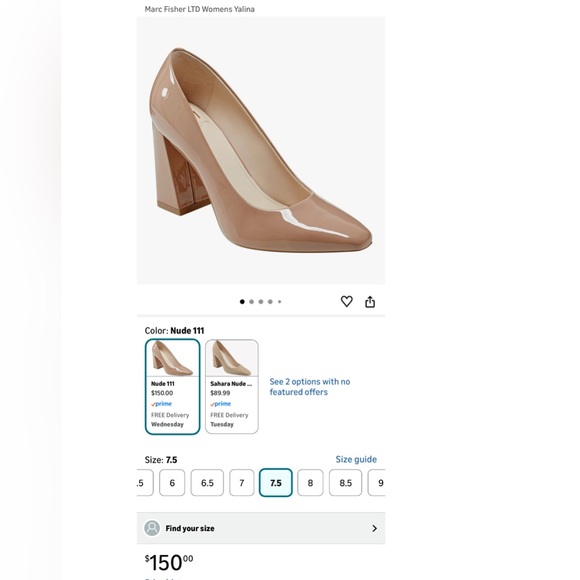Click Marc Fisher LTD Womens Yalina title

tap(199, 9)
